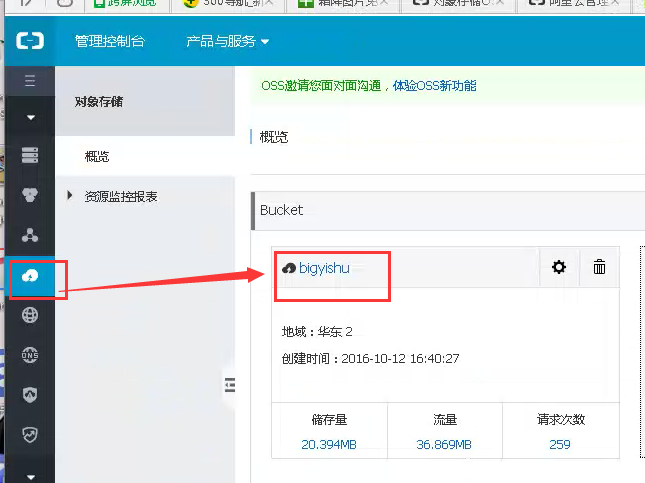Collapse the side panel with middle handle

click(229, 385)
